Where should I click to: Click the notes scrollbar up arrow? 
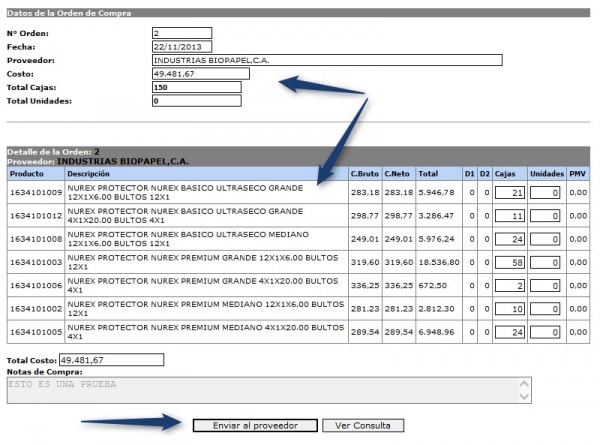click(x=524, y=383)
